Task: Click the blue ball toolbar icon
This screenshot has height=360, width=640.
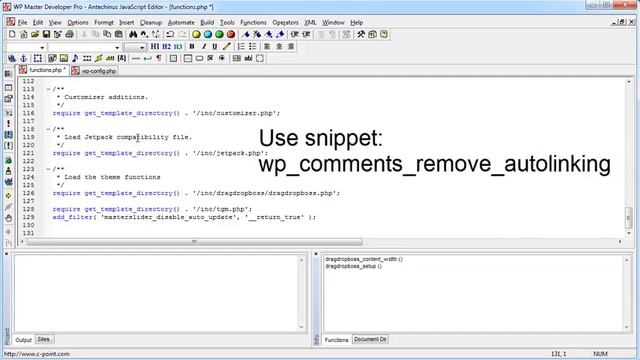Action: 208,34
